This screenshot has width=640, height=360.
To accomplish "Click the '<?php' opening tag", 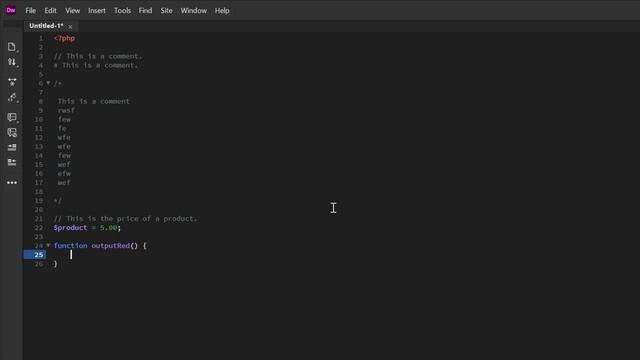I will tap(64, 38).
